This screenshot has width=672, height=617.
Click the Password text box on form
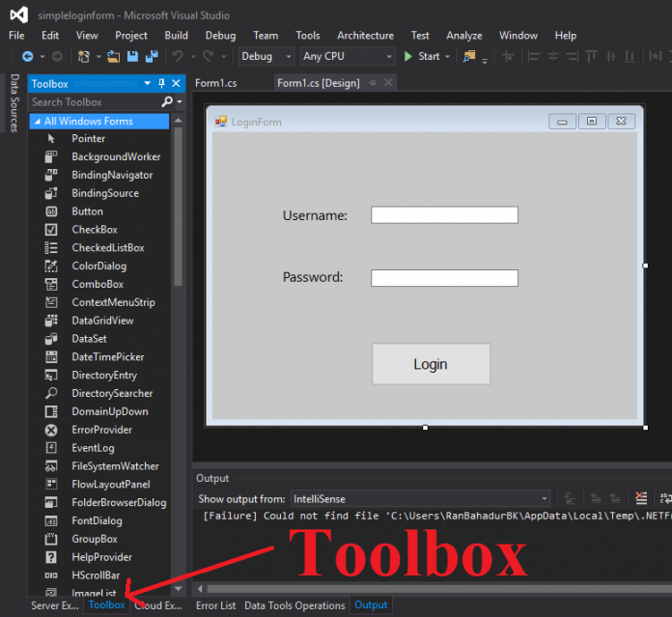[x=444, y=278]
